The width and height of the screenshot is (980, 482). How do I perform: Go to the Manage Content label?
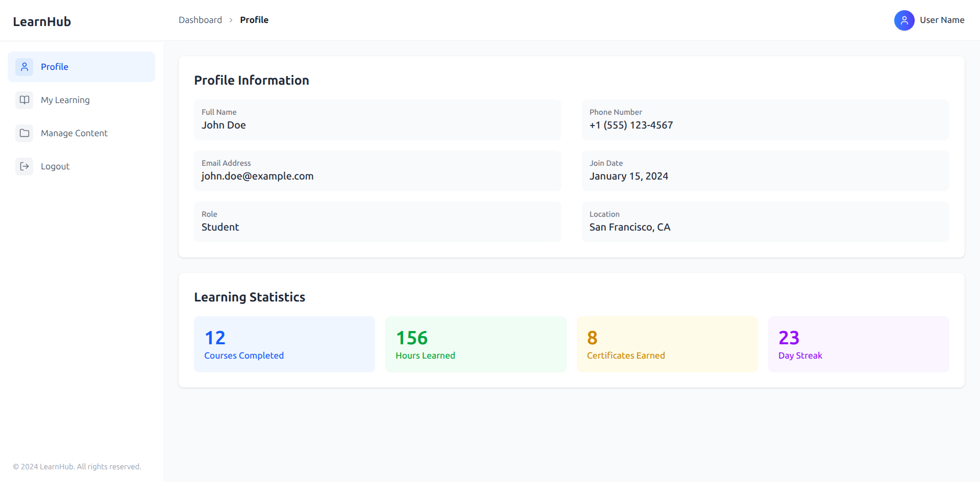(x=74, y=133)
